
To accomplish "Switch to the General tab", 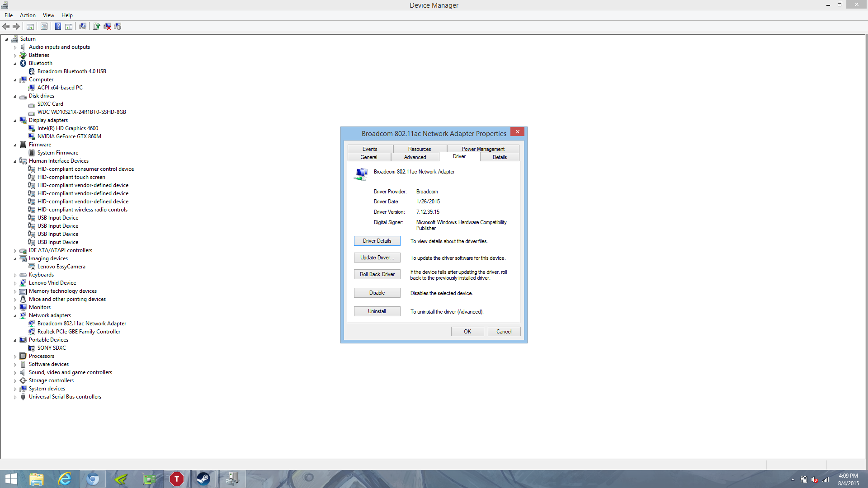I will click(x=369, y=157).
